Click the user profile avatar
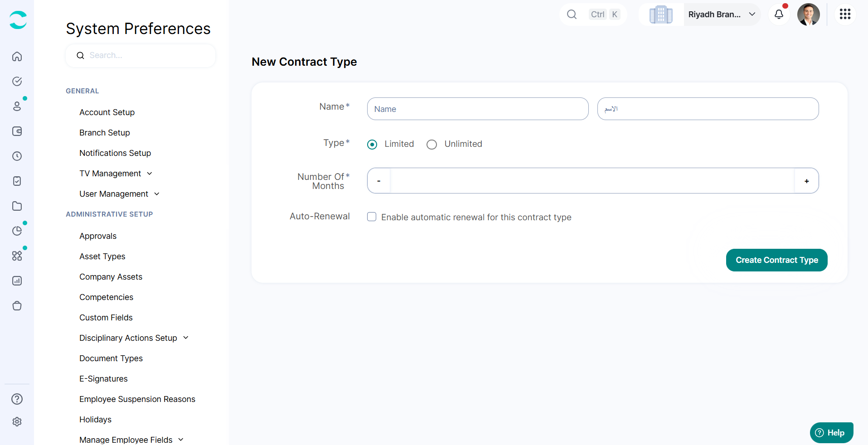The image size is (868, 445). click(x=809, y=15)
